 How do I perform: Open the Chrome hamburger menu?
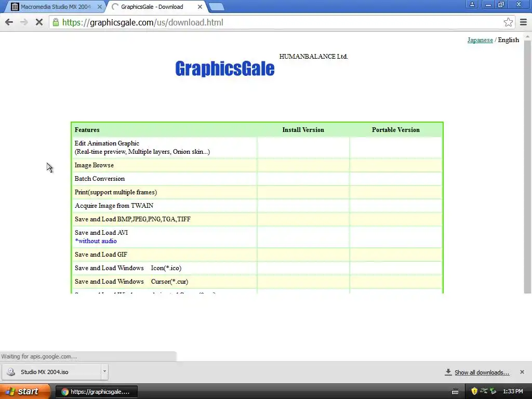pyautogui.click(x=523, y=22)
